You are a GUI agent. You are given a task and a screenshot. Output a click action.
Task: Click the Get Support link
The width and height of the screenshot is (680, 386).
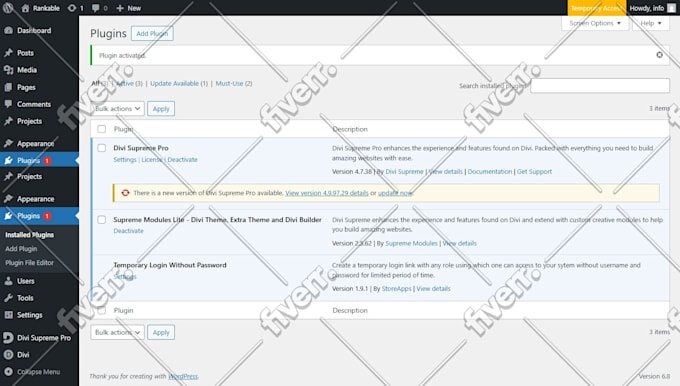point(534,171)
